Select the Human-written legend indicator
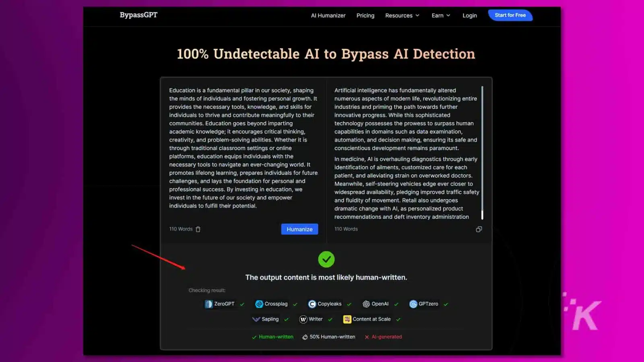644x362 pixels. point(272,337)
